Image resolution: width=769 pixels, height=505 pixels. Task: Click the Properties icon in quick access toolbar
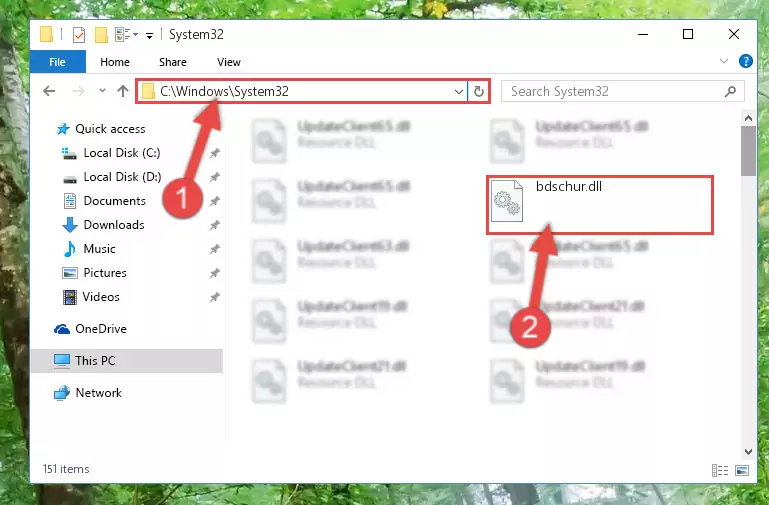[78, 35]
